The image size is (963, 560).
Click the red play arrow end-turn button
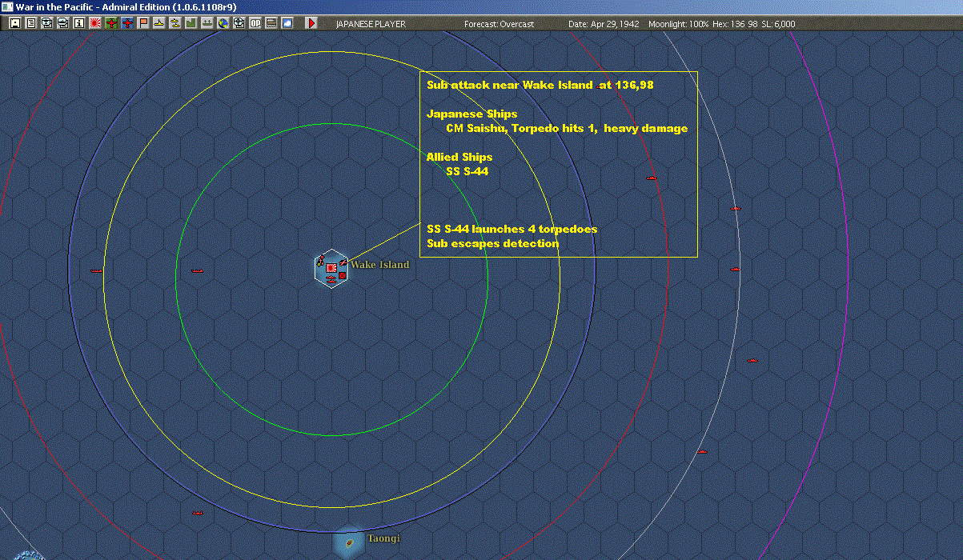coord(311,24)
